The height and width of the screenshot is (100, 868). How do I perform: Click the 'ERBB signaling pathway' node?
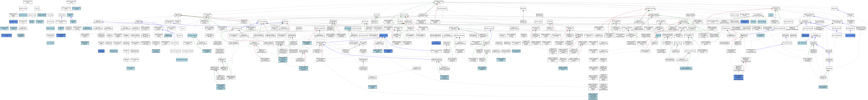point(222,60)
